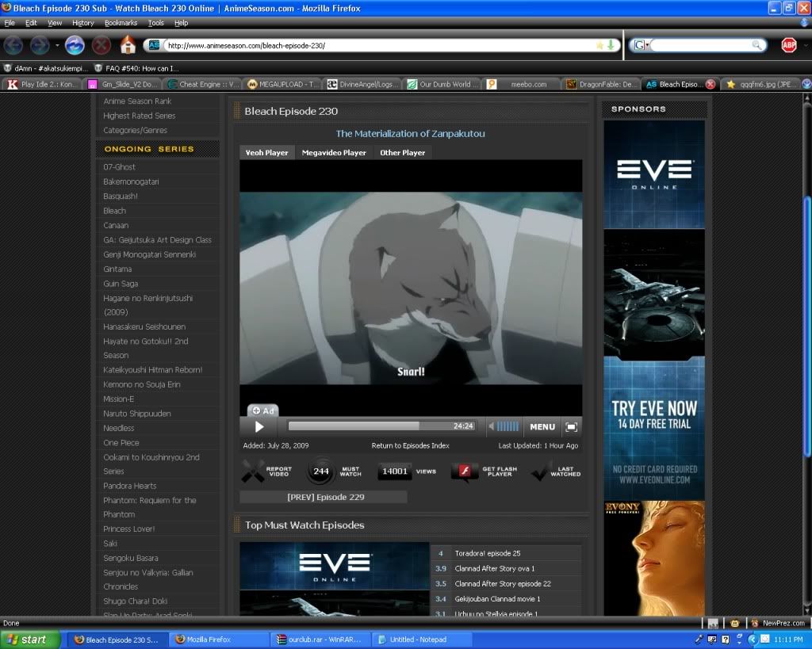Open the Bookmarks menu
The height and width of the screenshot is (649, 812).
tap(121, 23)
